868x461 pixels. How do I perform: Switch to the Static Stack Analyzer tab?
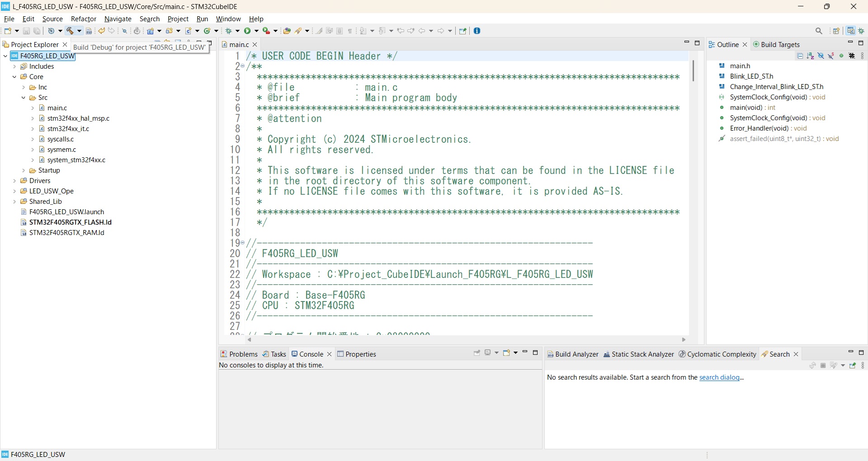click(639, 354)
